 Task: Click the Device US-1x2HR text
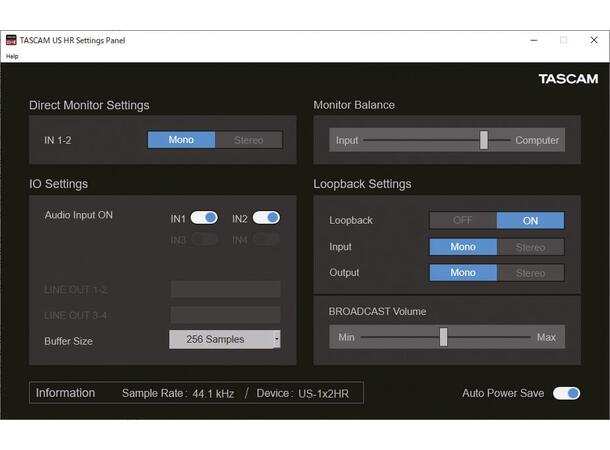tap(303, 393)
